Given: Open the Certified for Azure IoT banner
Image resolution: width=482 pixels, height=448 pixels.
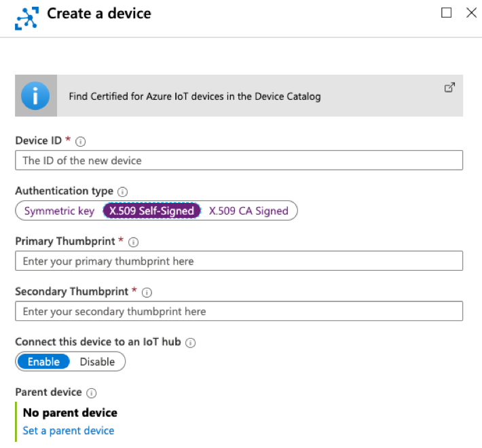Looking at the screenshot, I should pyautogui.click(x=195, y=96).
